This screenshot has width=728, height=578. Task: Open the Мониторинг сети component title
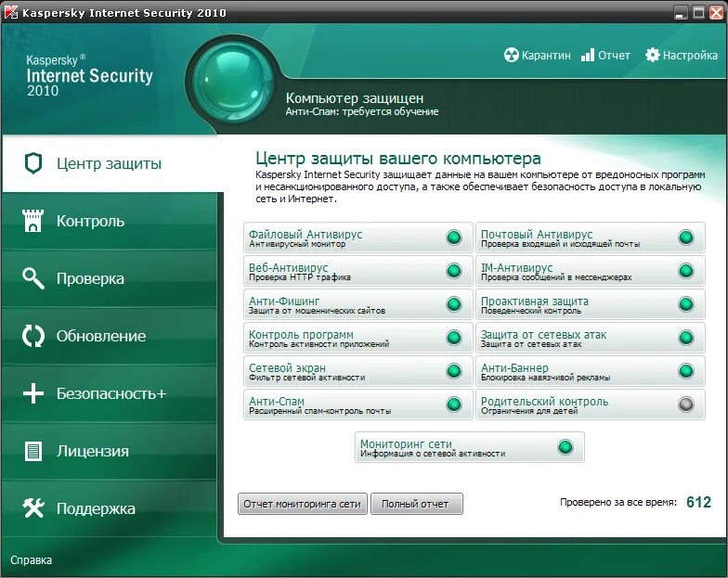coord(407,443)
